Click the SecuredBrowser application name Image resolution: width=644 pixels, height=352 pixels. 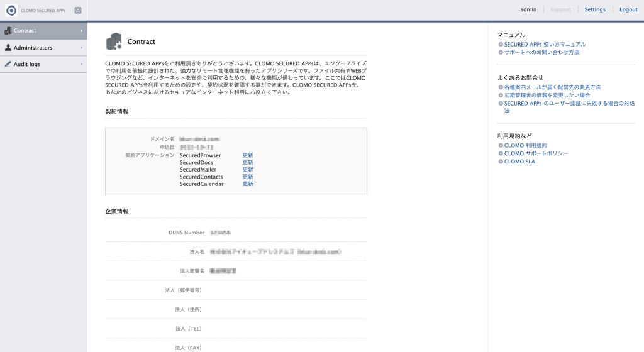pyautogui.click(x=201, y=155)
